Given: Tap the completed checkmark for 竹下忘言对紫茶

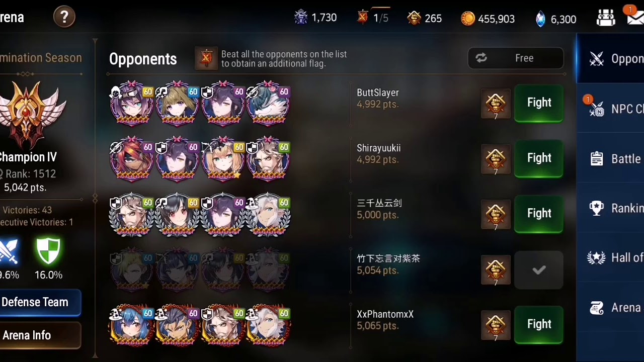Looking at the screenshot, I should tap(539, 270).
